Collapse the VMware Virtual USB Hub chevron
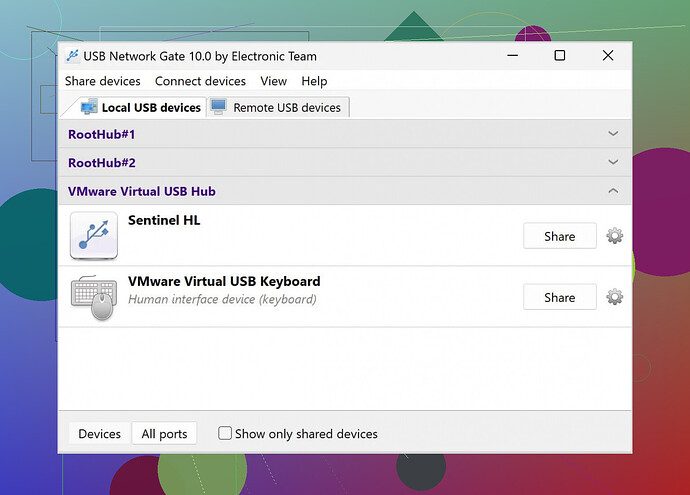Screen dimensions: 690x495 613,191
